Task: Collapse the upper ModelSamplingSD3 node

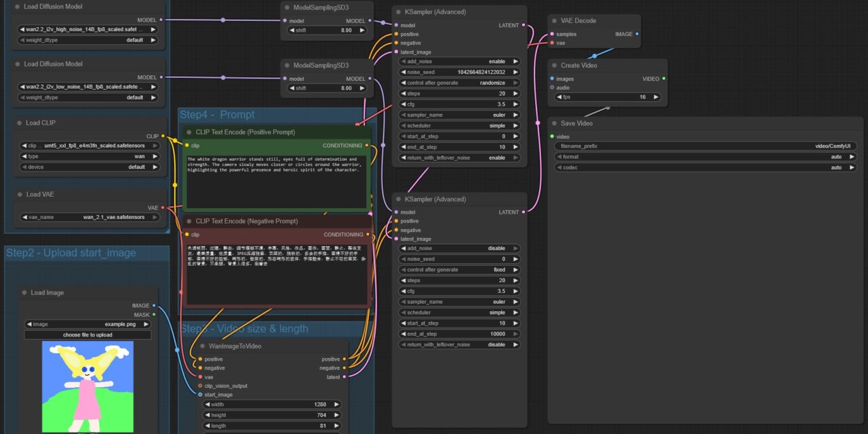Action: coord(287,7)
